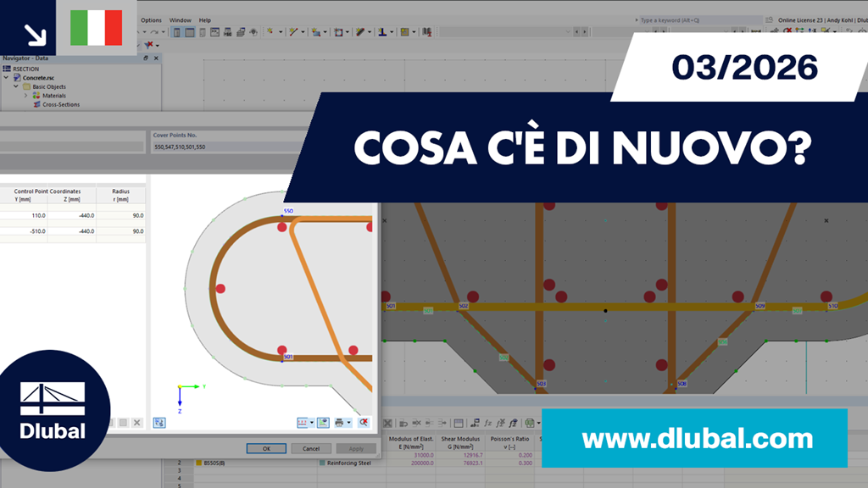Select table row number 3

pyautogui.click(x=179, y=471)
